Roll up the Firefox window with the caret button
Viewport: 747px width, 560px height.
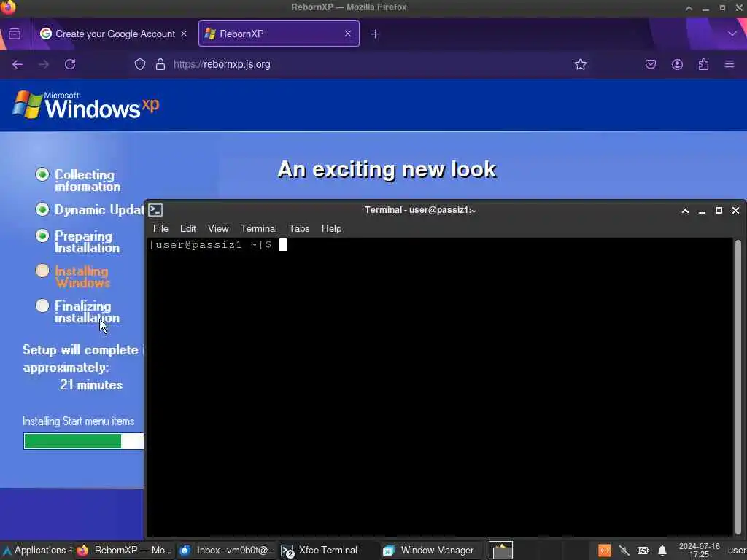(x=689, y=7)
